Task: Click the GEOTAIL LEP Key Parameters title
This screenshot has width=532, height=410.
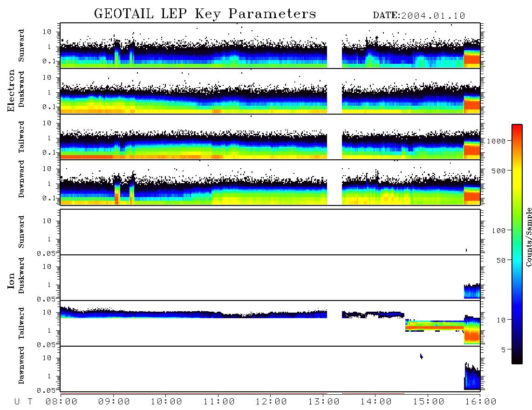Action: point(205,14)
